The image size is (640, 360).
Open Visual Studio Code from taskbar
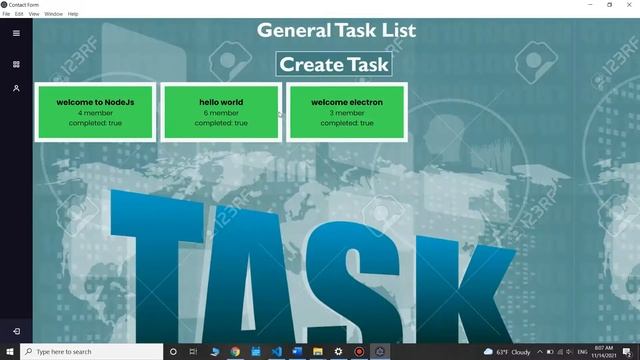click(x=277, y=352)
